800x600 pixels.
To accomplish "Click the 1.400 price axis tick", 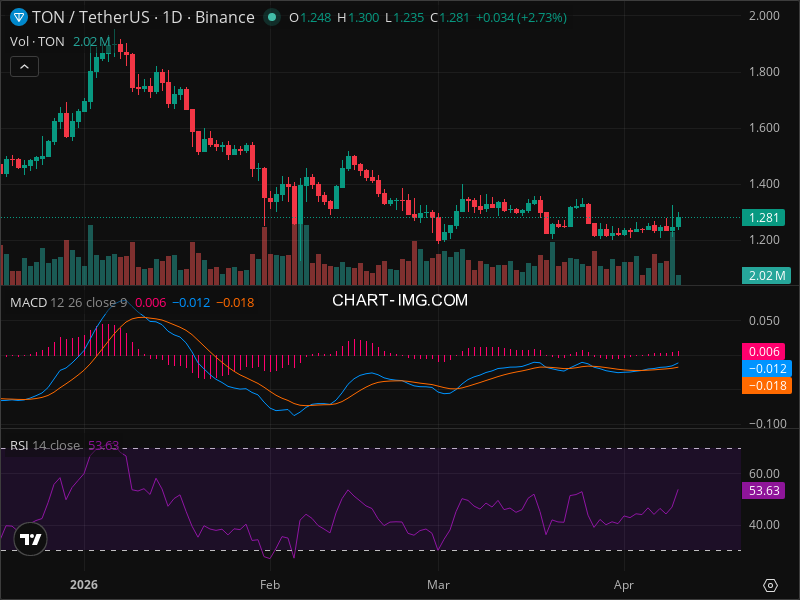I will click(x=764, y=184).
